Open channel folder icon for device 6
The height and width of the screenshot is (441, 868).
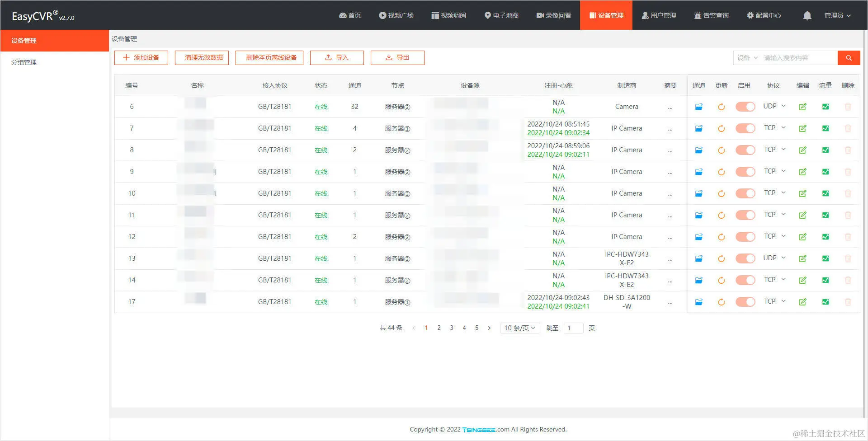click(698, 107)
